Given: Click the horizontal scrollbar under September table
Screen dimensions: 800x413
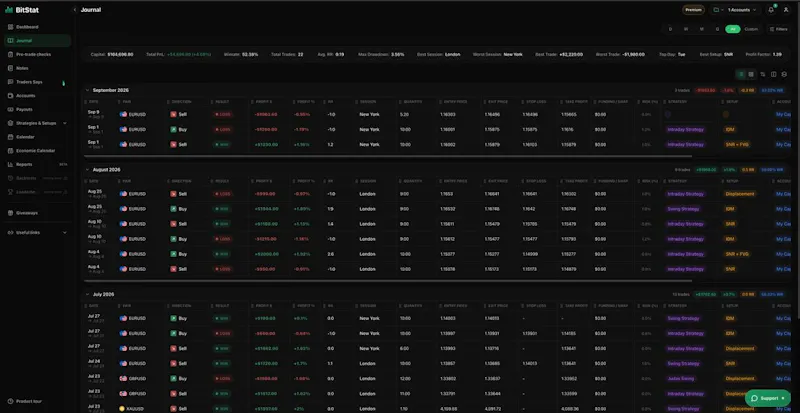Looking at the screenshot, I should tap(388, 156).
